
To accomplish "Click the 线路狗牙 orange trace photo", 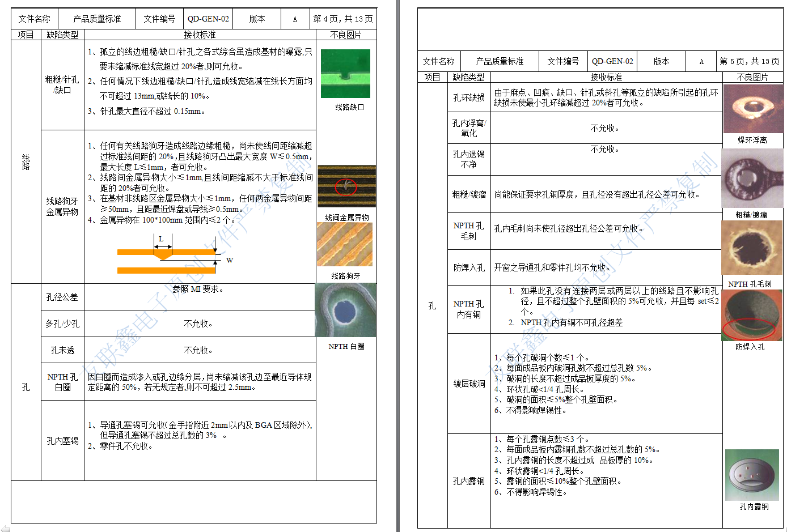I will [x=345, y=244].
